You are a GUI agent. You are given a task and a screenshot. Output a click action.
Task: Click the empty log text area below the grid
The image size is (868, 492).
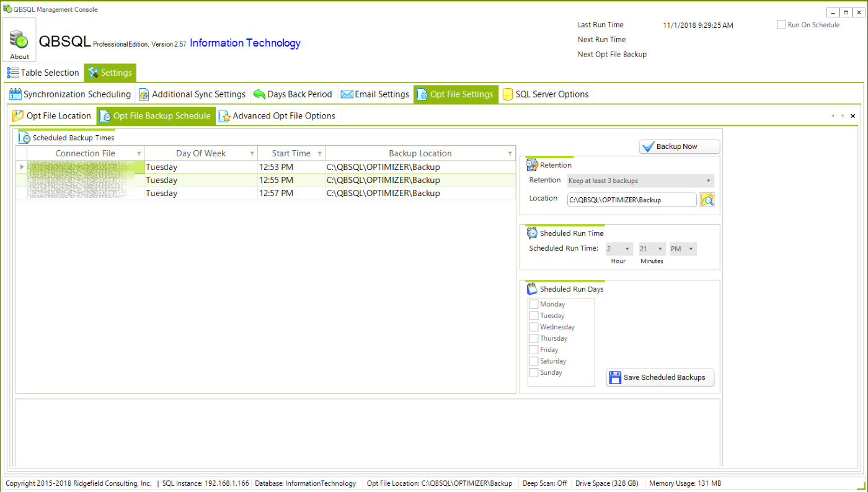[368, 432]
